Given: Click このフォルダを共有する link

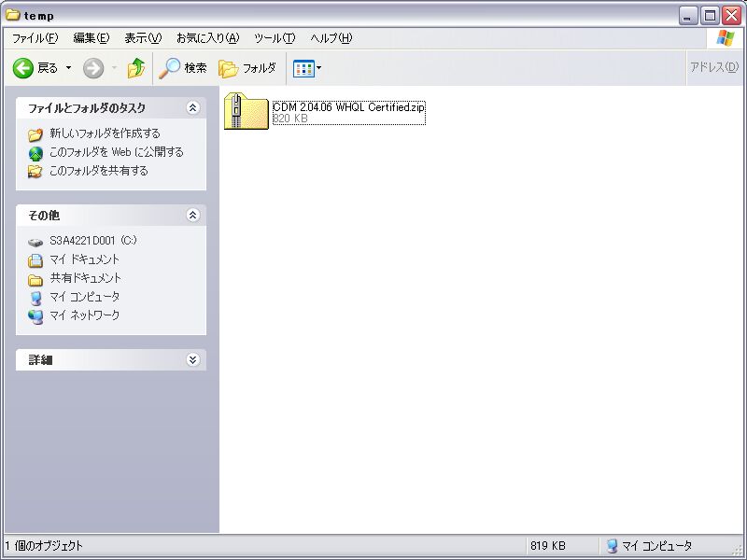Looking at the screenshot, I should (x=99, y=171).
